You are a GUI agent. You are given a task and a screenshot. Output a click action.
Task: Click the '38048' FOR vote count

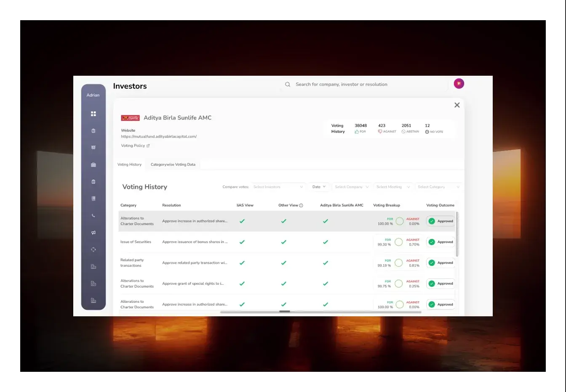point(360,126)
